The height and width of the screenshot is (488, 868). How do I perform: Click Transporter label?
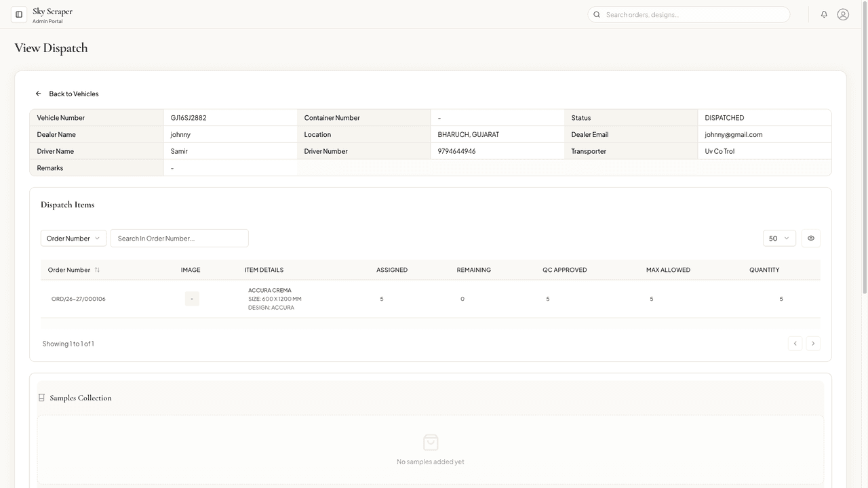pyautogui.click(x=589, y=151)
